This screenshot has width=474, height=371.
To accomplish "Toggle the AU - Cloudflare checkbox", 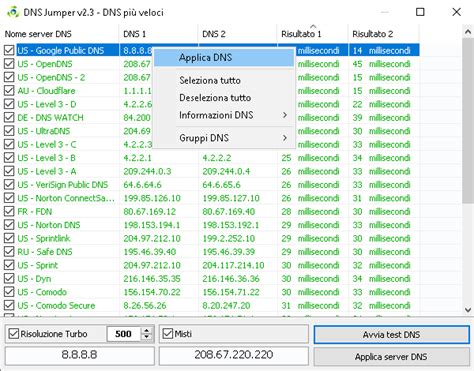I will tap(9, 91).
